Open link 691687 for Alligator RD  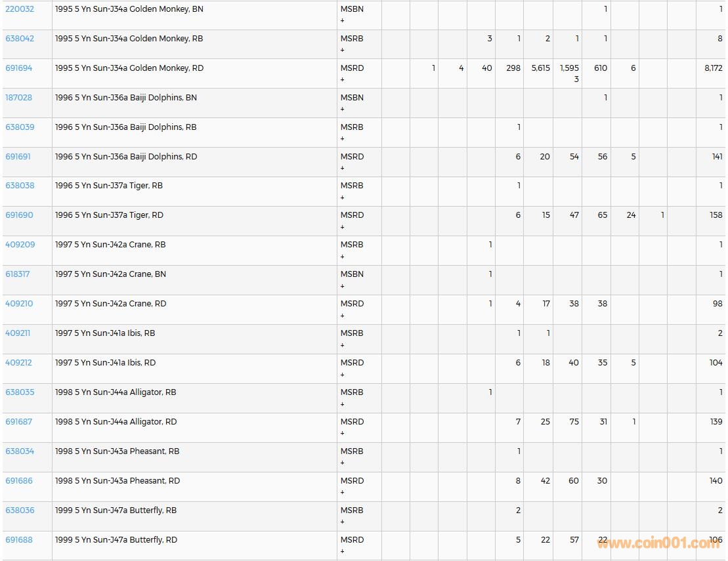coord(19,422)
